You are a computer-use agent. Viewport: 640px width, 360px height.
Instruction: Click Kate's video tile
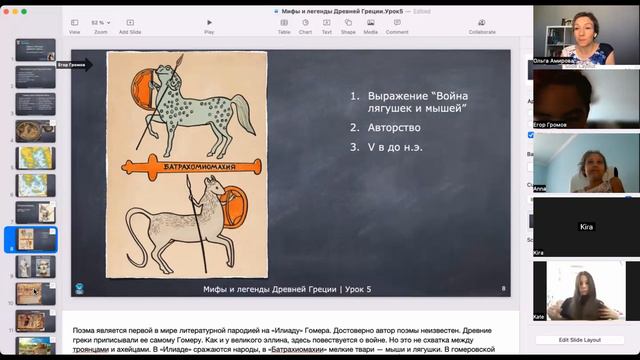click(x=586, y=291)
